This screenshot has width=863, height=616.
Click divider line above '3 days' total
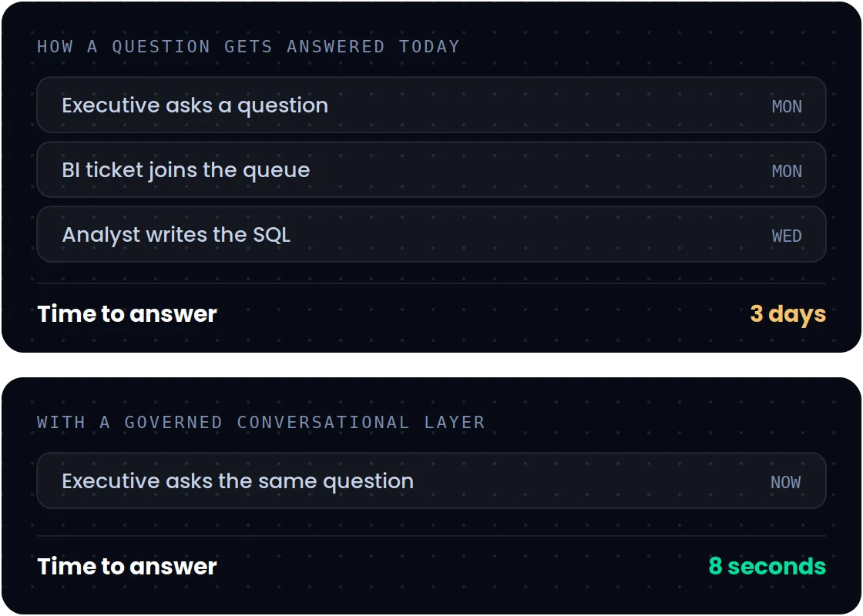pos(431,283)
